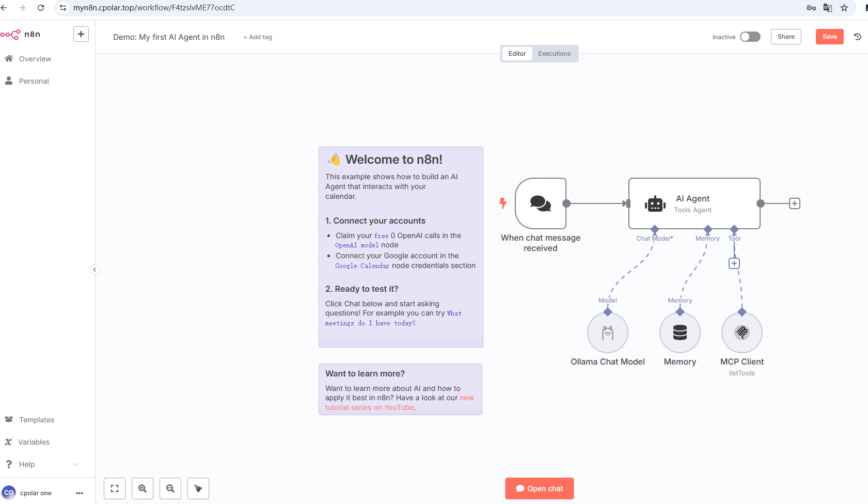The width and height of the screenshot is (868, 504).
Task: Open Variables from the sidebar
Action: coord(34,442)
